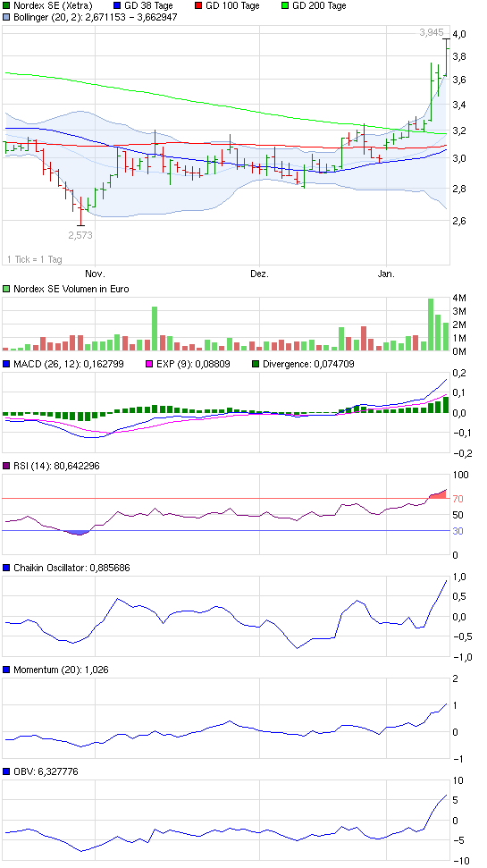
Task: Select the 'GD 38 Tage' label
Action: (x=147, y=5)
